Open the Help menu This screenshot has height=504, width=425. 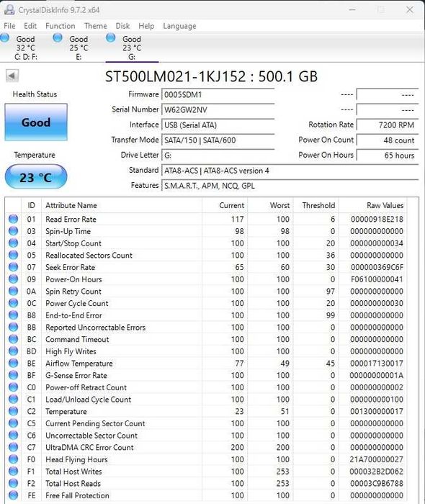click(146, 26)
